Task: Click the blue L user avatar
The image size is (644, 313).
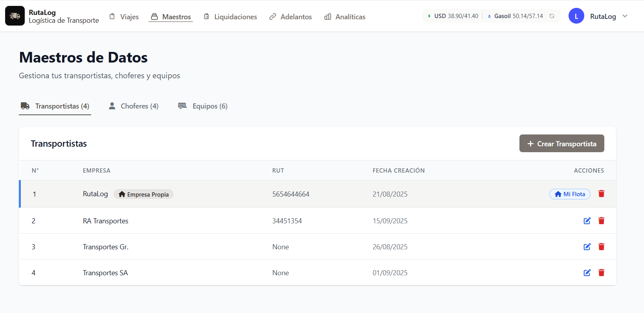Action: coord(576,16)
